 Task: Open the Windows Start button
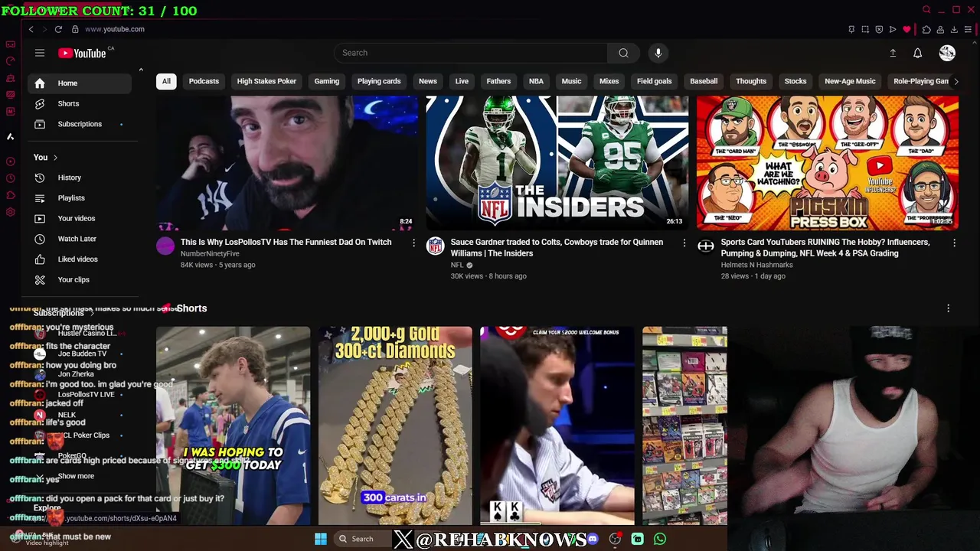point(321,539)
